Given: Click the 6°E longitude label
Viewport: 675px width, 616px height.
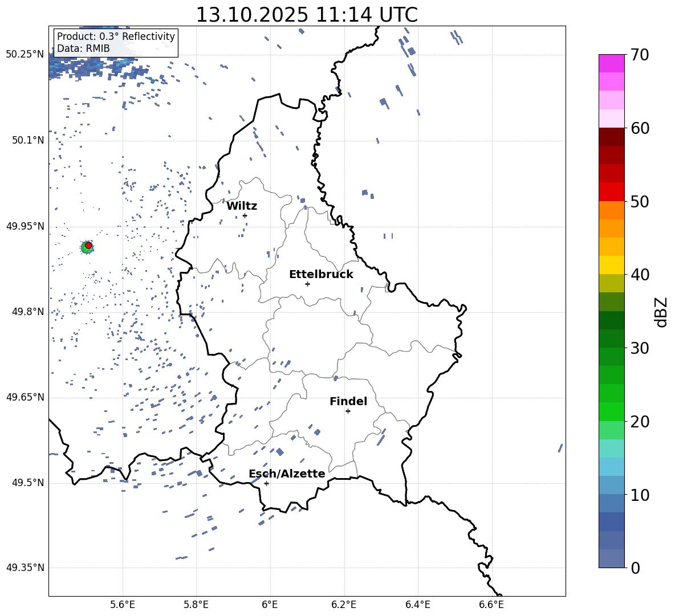Looking at the screenshot, I should (x=270, y=605).
